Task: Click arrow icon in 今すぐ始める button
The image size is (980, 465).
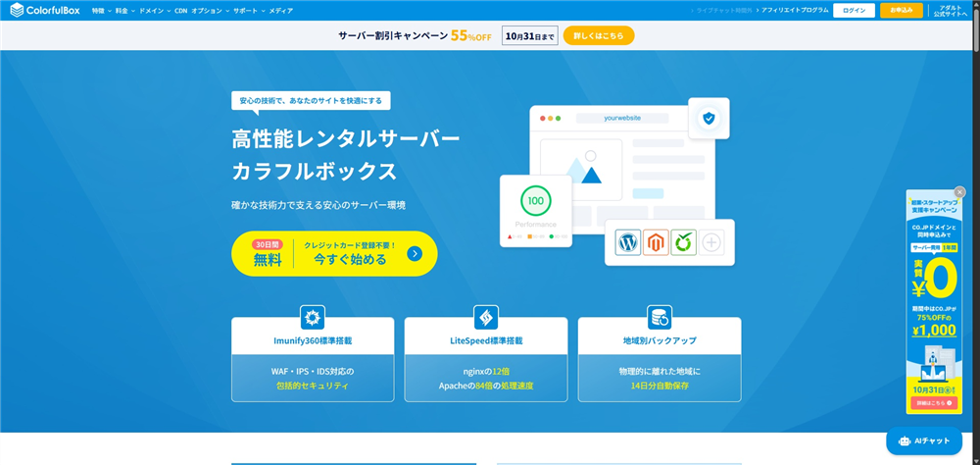Action: tap(415, 253)
